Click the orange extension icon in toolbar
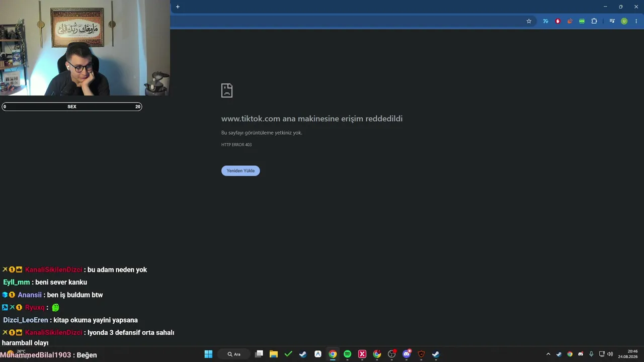 [570, 21]
